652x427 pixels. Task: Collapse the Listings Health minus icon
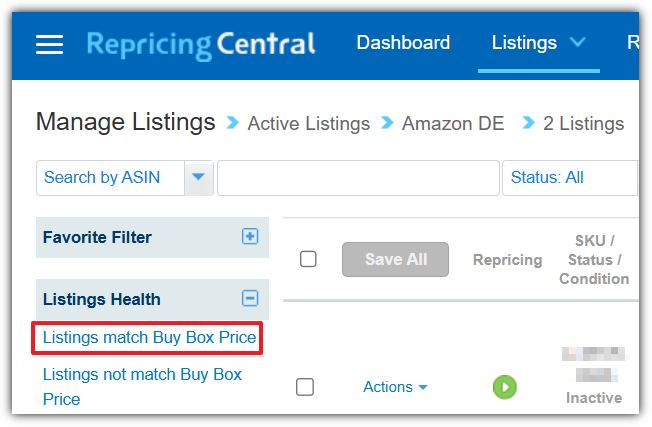(250, 298)
